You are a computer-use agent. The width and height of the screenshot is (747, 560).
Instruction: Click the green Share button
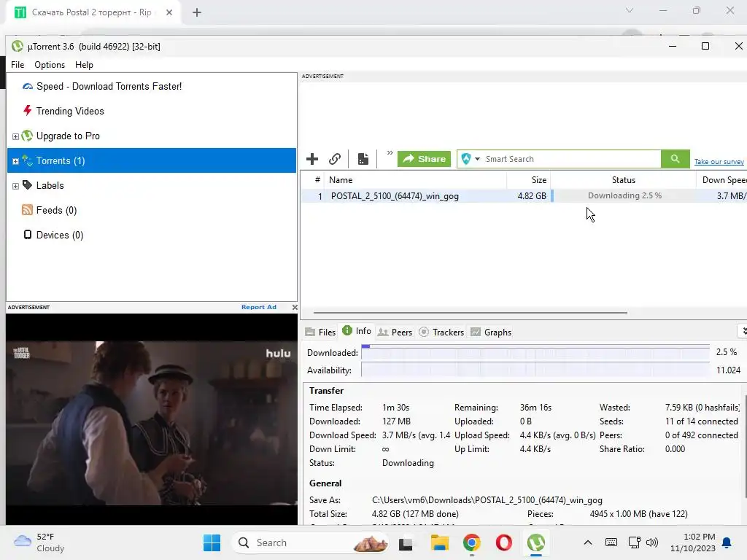coord(424,158)
